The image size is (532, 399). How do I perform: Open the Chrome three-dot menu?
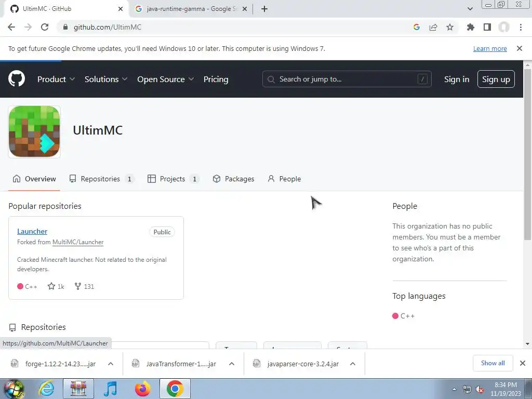pyautogui.click(x=521, y=27)
